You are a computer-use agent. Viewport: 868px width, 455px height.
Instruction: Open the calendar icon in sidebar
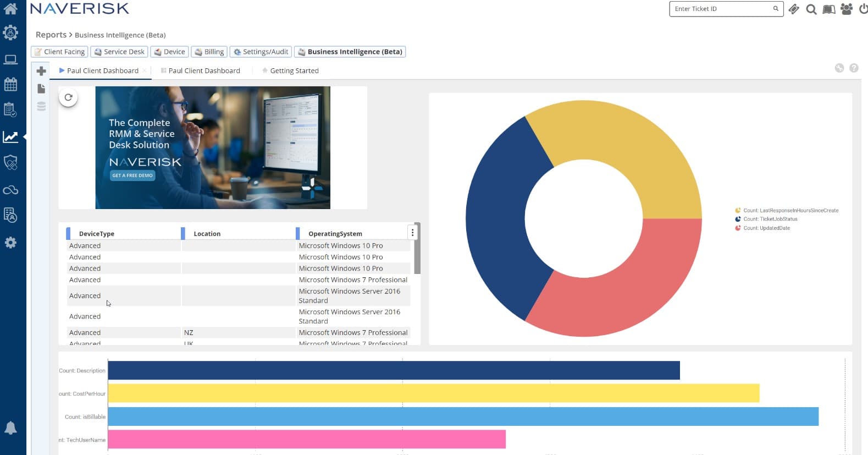click(10, 84)
